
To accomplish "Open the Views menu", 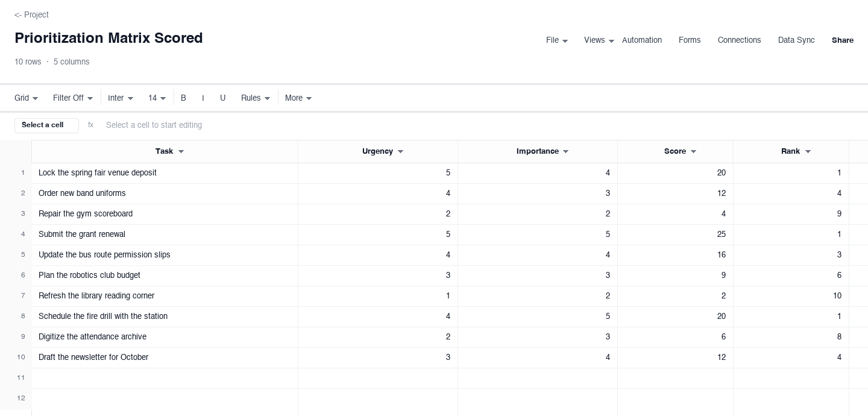I will (x=599, y=40).
